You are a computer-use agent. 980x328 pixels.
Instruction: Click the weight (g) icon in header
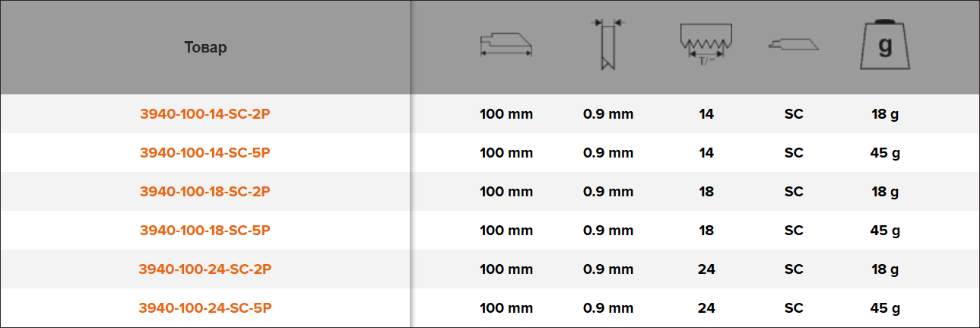tap(885, 45)
